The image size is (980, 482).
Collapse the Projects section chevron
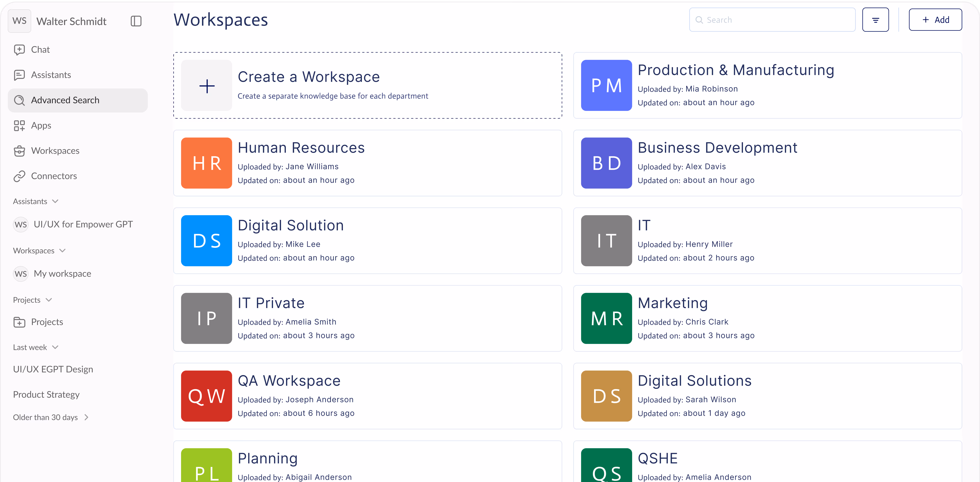click(49, 300)
